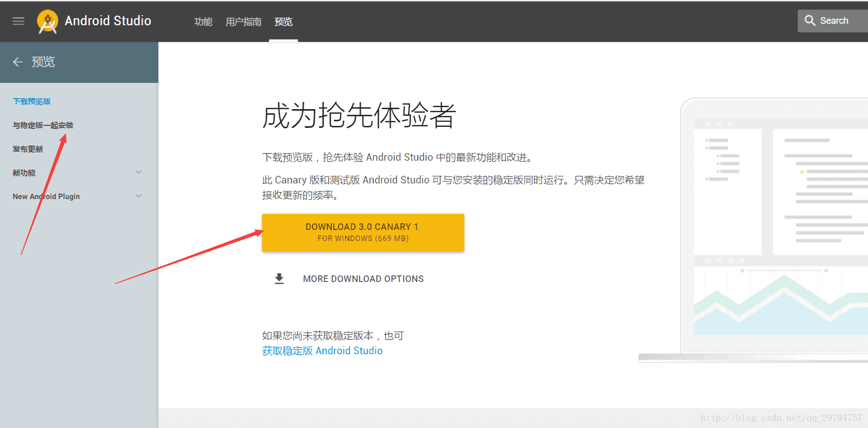The image size is (868, 428).
Task: Click More Download Options link
Action: pyautogui.click(x=363, y=279)
